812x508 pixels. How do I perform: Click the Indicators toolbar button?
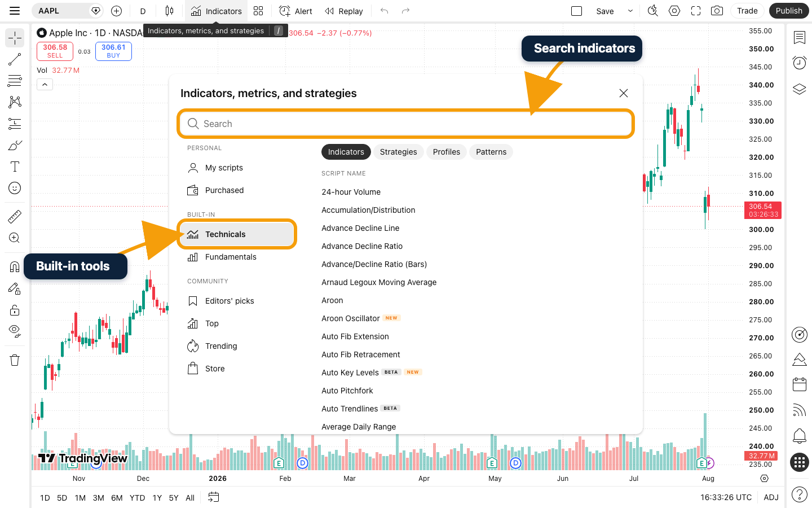coord(216,11)
